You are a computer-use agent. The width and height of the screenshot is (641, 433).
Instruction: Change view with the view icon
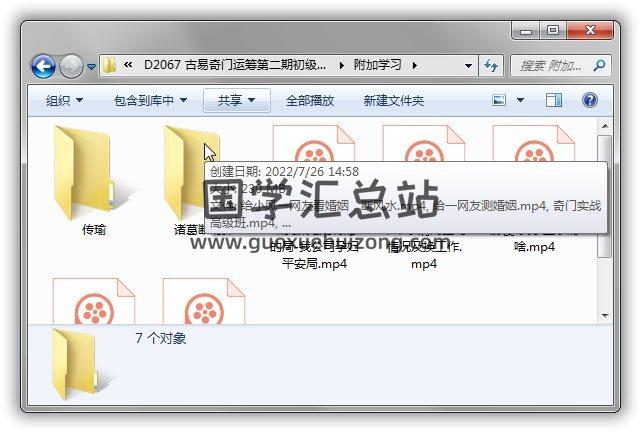coord(499,100)
